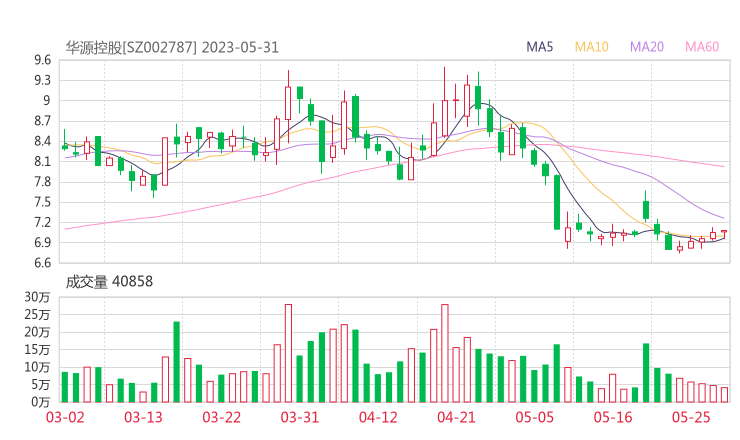The height and width of the screenshot is (440, 740).
Task: Click the 05-05 date axis label
Action: (534, 417)
